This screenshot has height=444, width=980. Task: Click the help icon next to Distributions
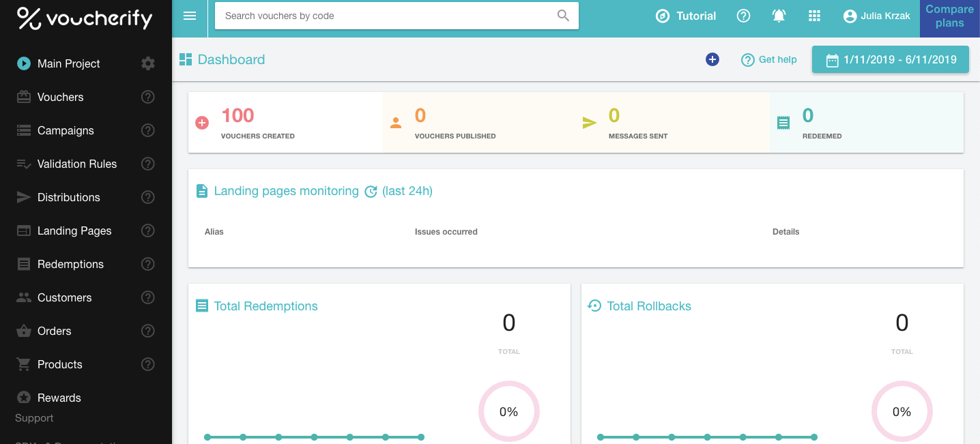pyautogui.click(x=147, y=197)
